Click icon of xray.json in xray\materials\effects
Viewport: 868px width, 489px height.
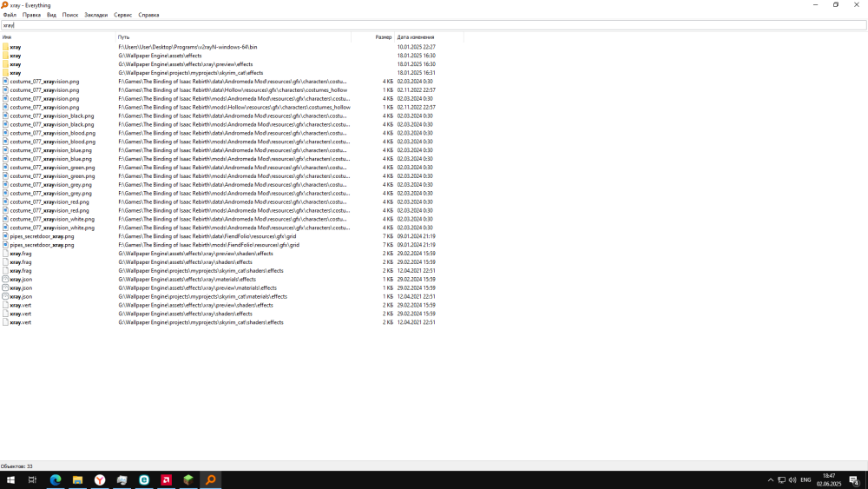(5, 279)
